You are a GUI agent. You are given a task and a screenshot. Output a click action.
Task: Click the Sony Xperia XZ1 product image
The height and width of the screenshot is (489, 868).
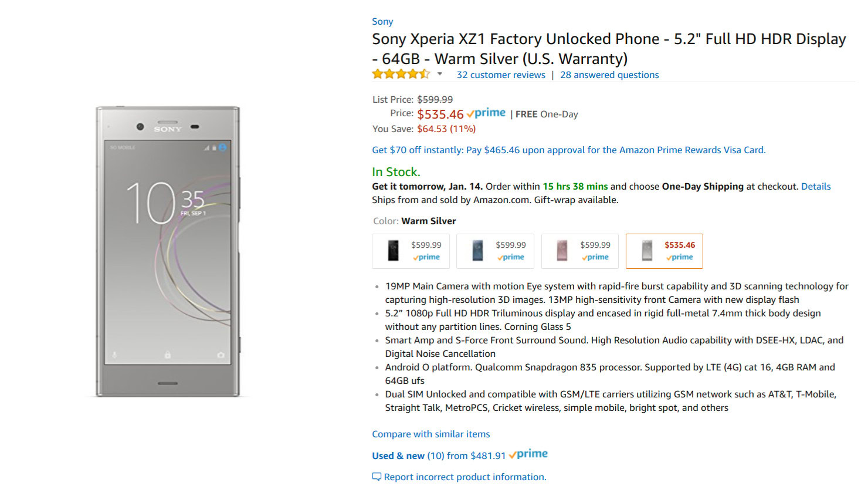point(168,251)
